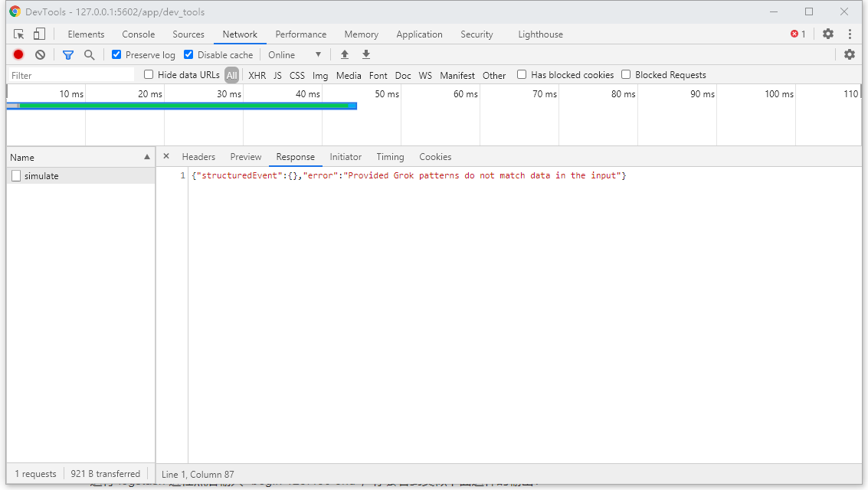Import HAR file with upload arrow

[x=345, y=55]
